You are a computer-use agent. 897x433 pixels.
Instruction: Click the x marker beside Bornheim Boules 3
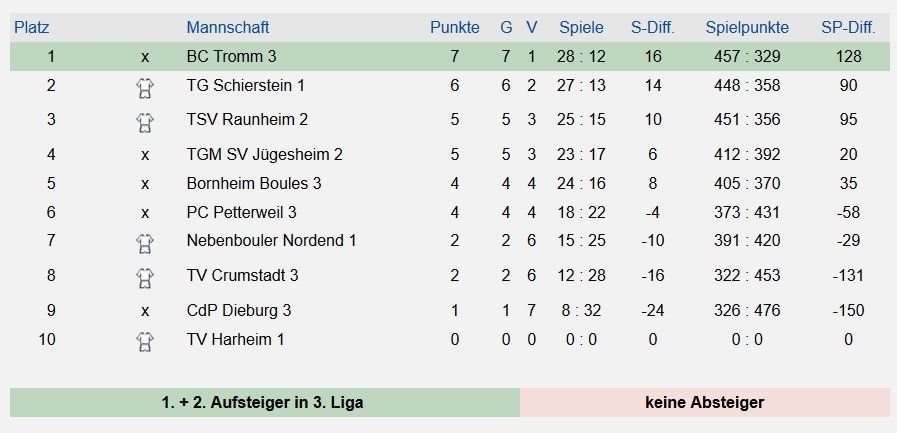click(x=145, y=184)
